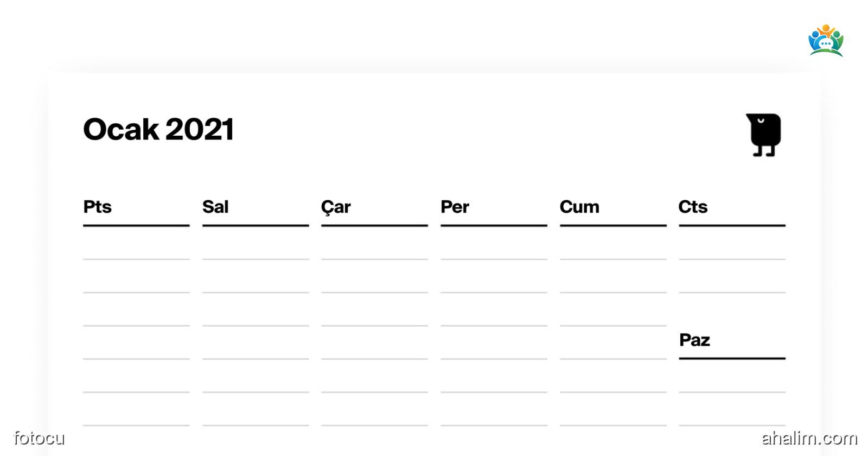This screenshot has width=868, height=456.
Task: Click the fotocu watermark text
Action: [39, 438]
